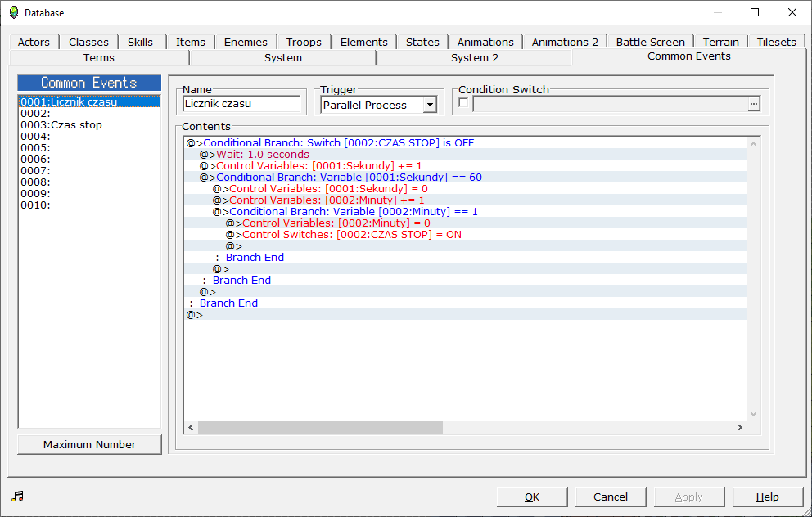Image resolution: width=812 pixels, height=517 pixels.
Task: Select Control Variables Minuty = 0 line
Action: click(x=466, y=223)
